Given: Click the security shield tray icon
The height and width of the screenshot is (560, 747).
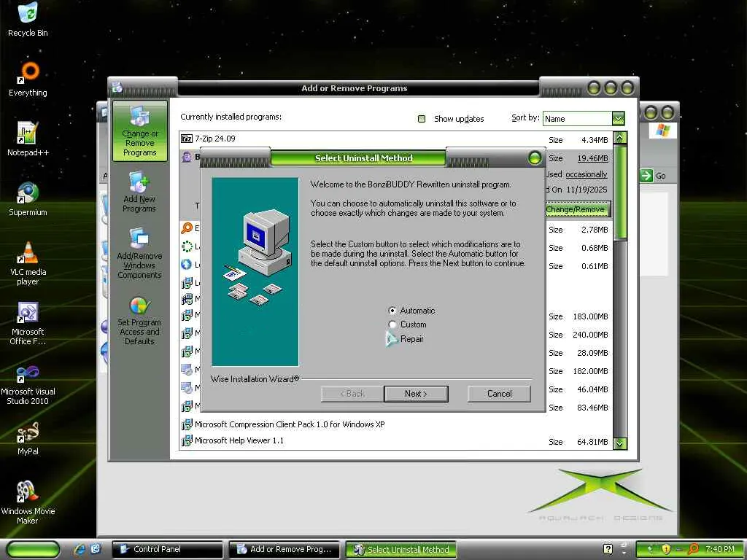Looking at the screenshot, I should tap(666, 549).
